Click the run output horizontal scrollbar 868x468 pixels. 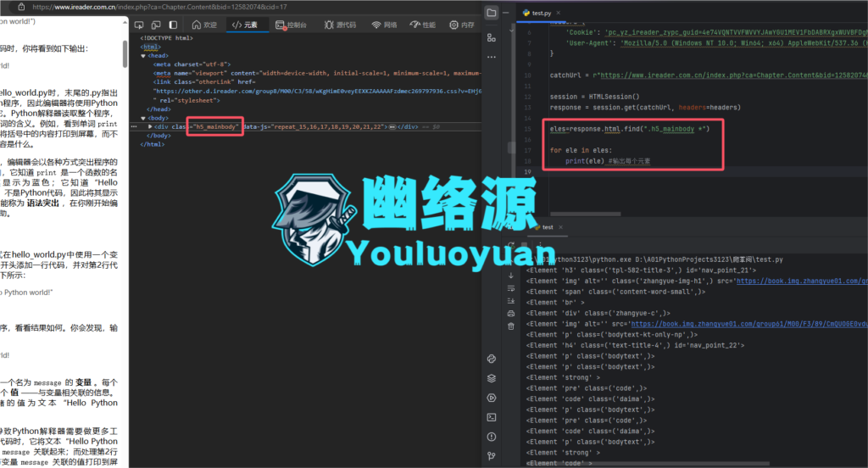click(x=648, y=464)
